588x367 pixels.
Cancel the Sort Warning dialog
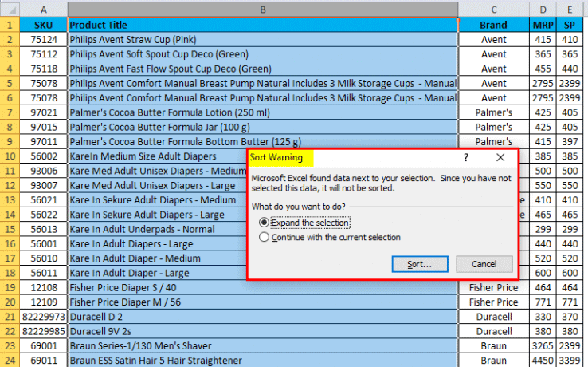[484, 263]
